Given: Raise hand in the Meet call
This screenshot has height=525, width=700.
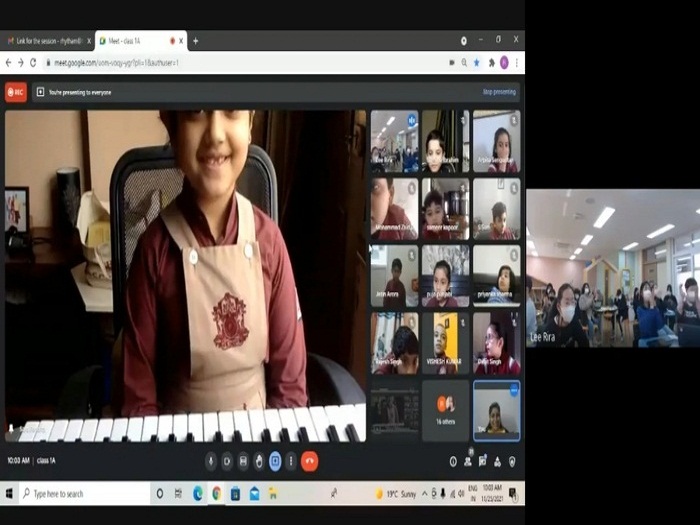Looking at the screenshot, I should [x=259, y=461].
